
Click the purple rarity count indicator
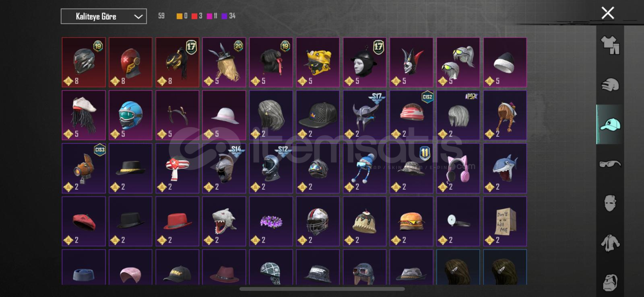click(x=229, y=16)
